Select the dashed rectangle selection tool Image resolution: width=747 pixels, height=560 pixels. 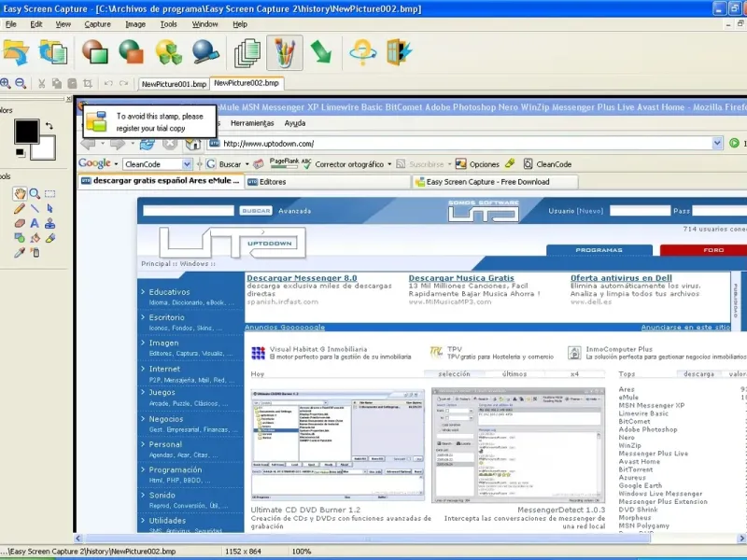[49, 194]
